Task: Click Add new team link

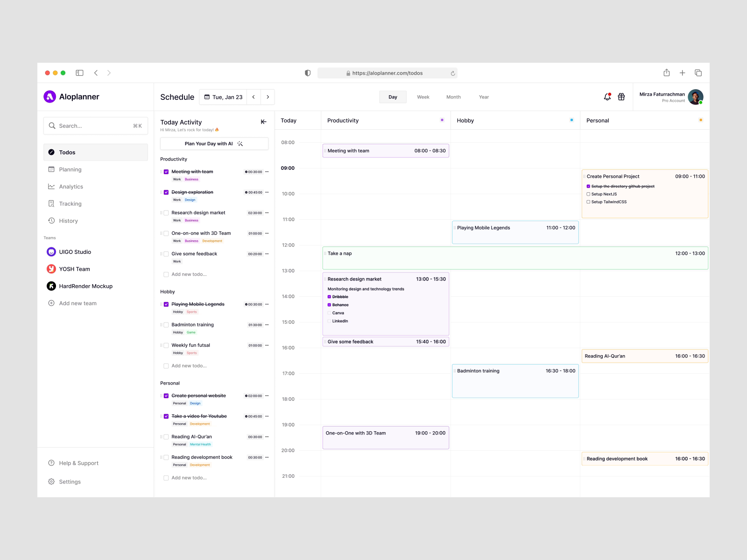Action: coord(78,303)
